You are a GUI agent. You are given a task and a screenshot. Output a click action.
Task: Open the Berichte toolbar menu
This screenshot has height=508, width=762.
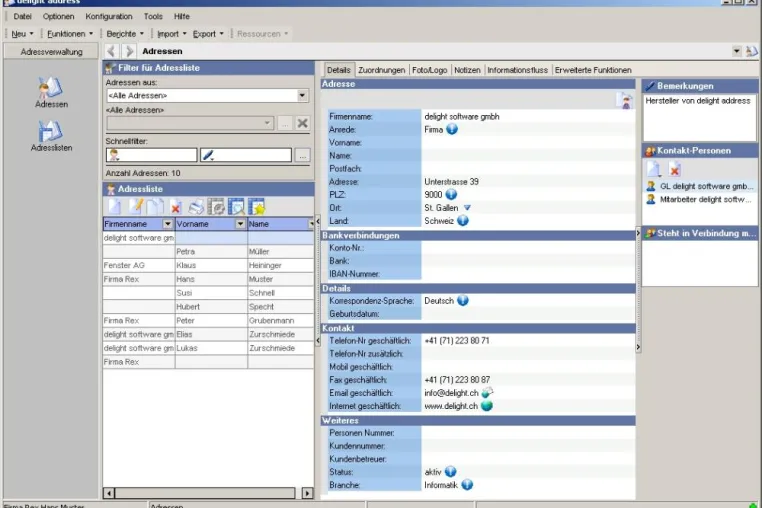(125, 34)
